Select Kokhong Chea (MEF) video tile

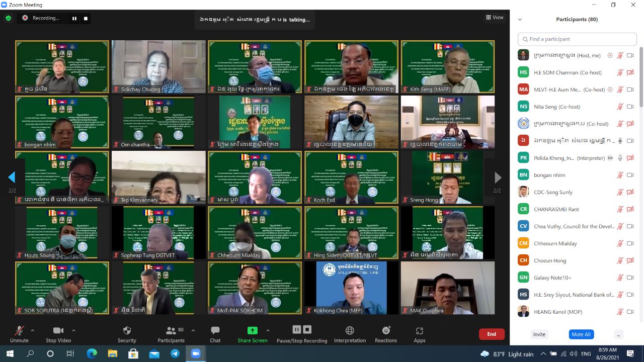point(351,288)
